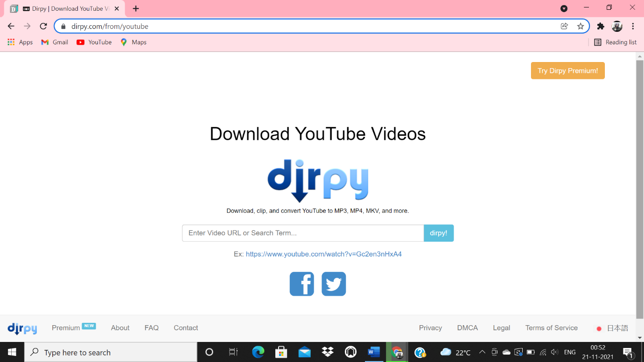Open the Maps bookmark
Viewport: 644px width, 362px height.
(133, 42)
